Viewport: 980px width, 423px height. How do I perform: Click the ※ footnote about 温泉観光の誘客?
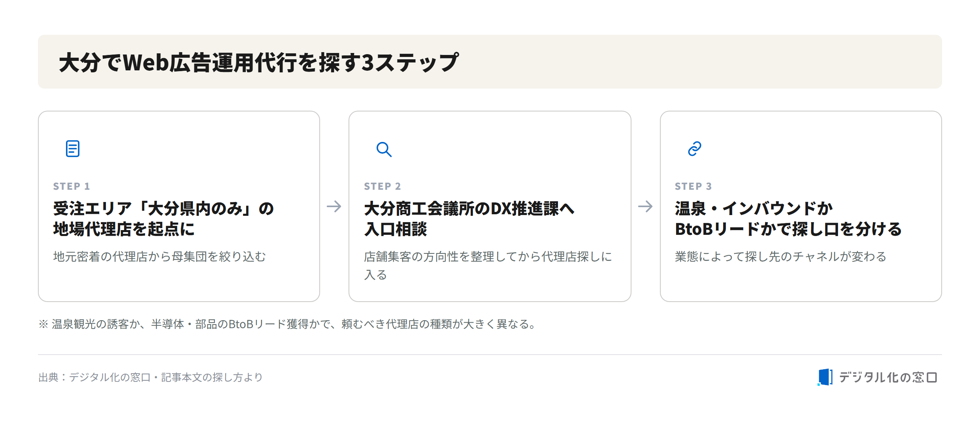point(287,324)
